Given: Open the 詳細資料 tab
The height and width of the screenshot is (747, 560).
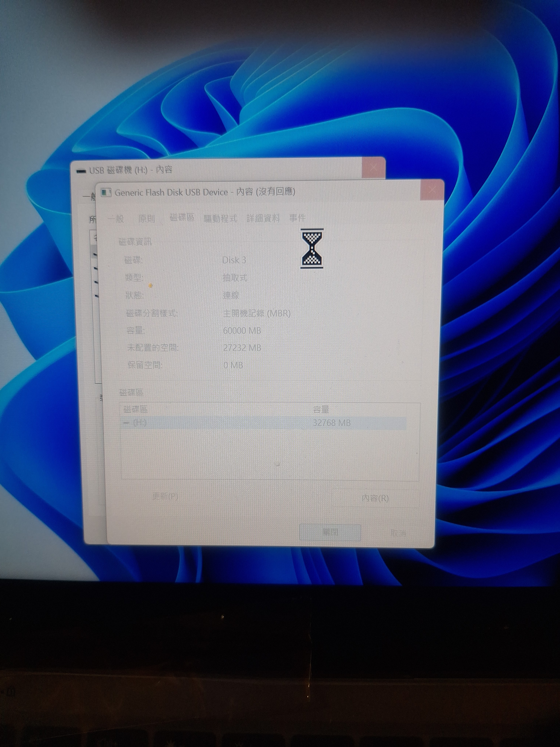Looking at the screenshot, I should (263, 218).
